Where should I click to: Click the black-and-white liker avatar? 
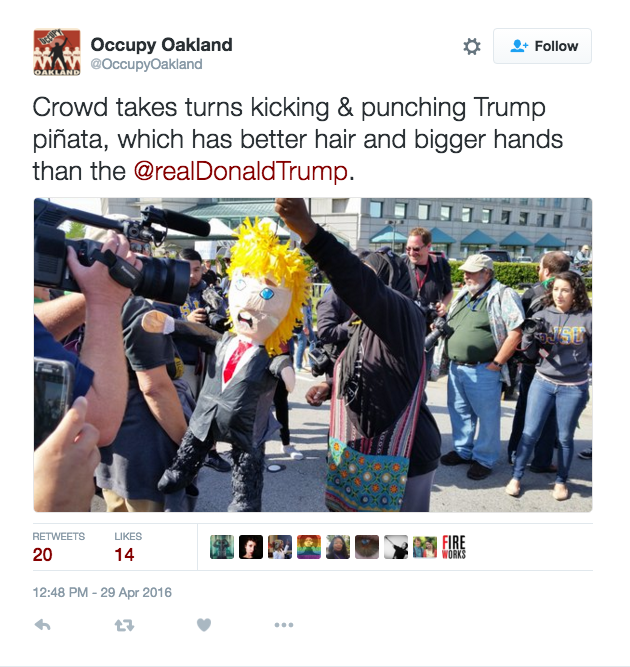click(x=396, y=547)
